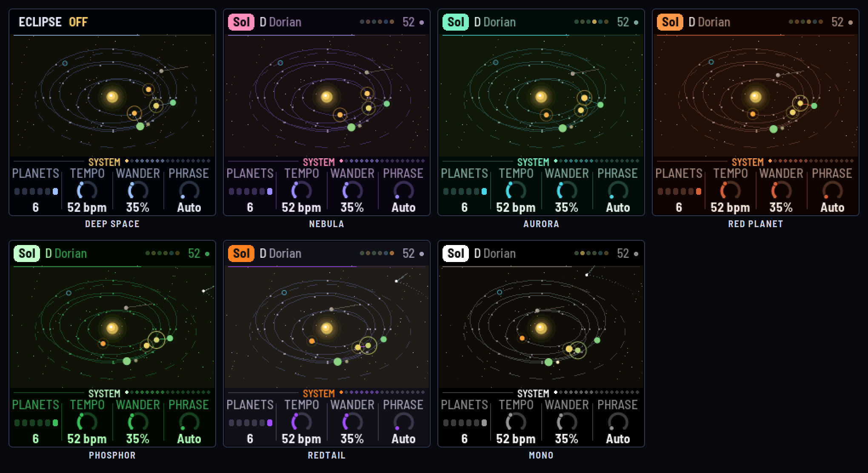
Task: Click the large green planet in Deep Space view
Action: click(x=140, y=126)
